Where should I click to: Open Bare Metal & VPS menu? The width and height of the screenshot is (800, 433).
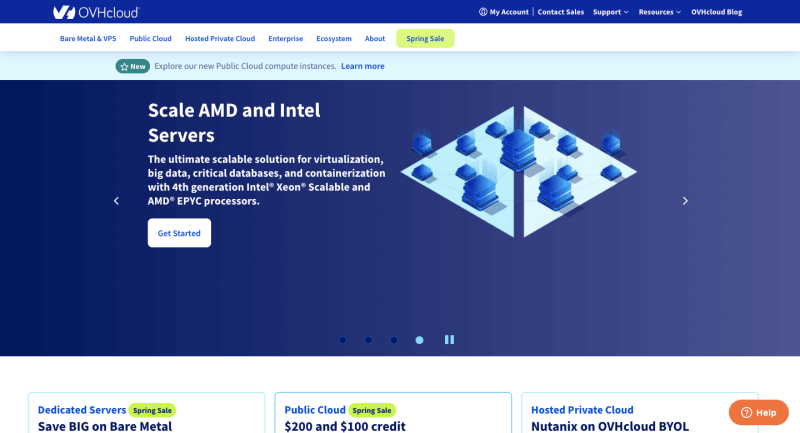[x=88, y=38]
